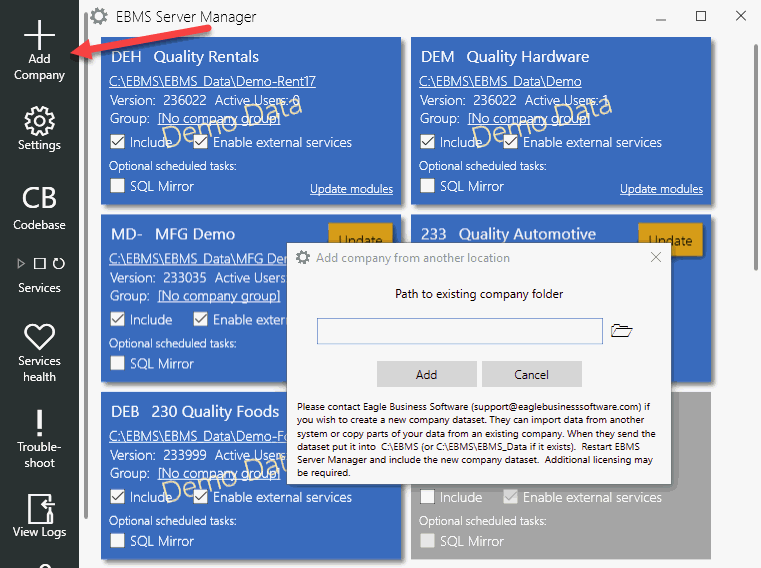Click the Add button in dialog
761x568 pixels.
pos(427,374)
